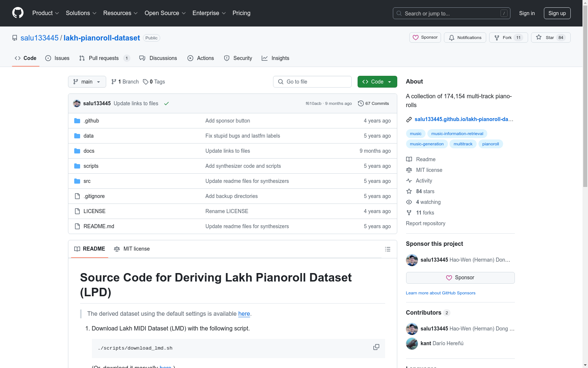Fork the repository with Fork button
Viewport: 588px width, 368px height.
[509, 38]
